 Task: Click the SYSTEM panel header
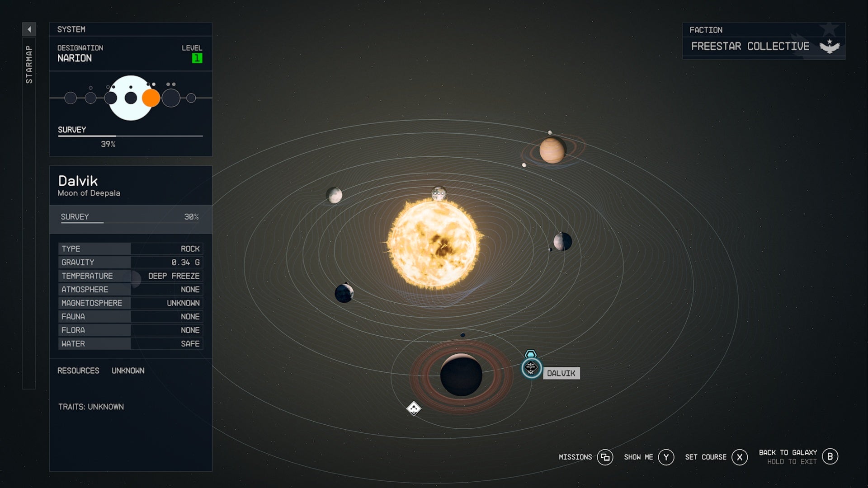point(71,29)
